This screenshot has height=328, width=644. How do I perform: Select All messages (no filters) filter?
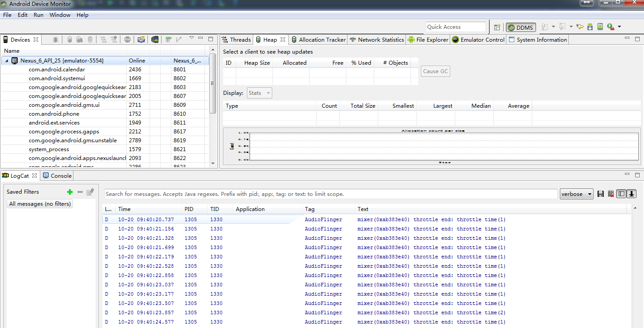[x=40, y=204]
